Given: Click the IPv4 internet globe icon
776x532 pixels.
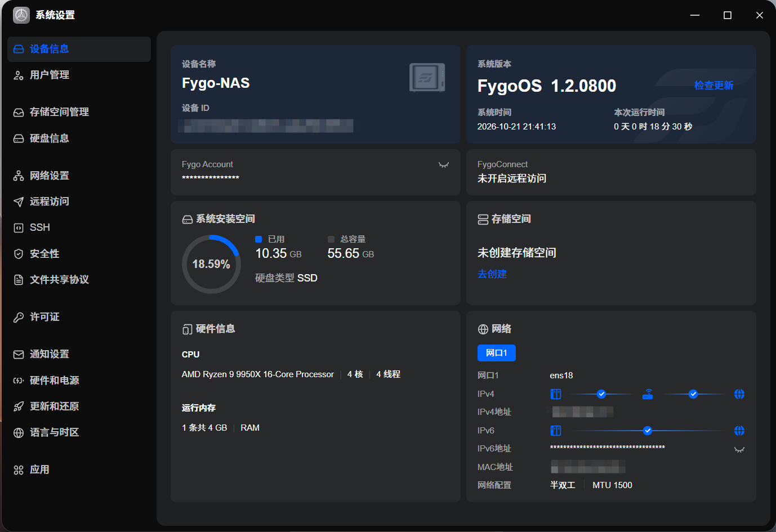Looking at the screenshot, I should click(x=739, y=394).
